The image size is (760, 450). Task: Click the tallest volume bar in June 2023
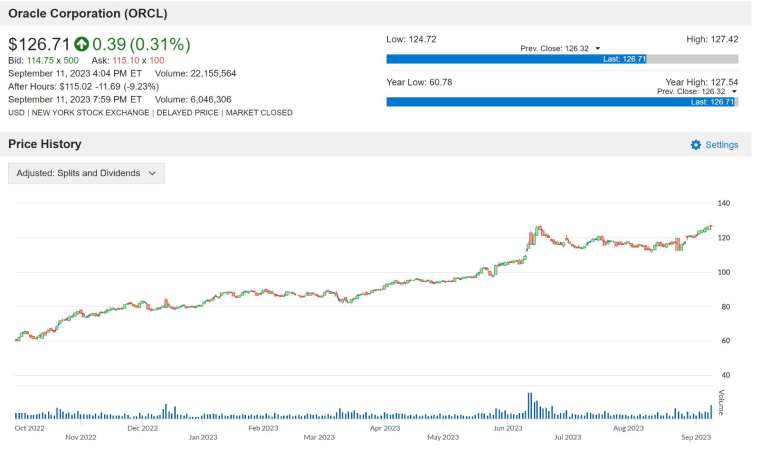point(530,405)
